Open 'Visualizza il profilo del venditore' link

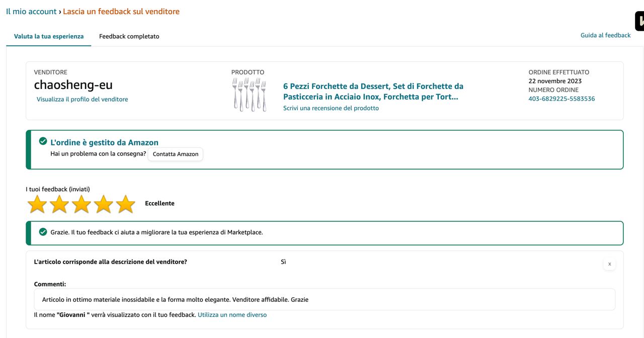tap(82, 99)
